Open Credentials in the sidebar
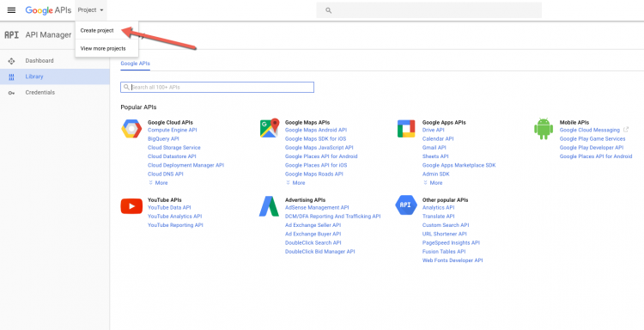 point(55,93)
